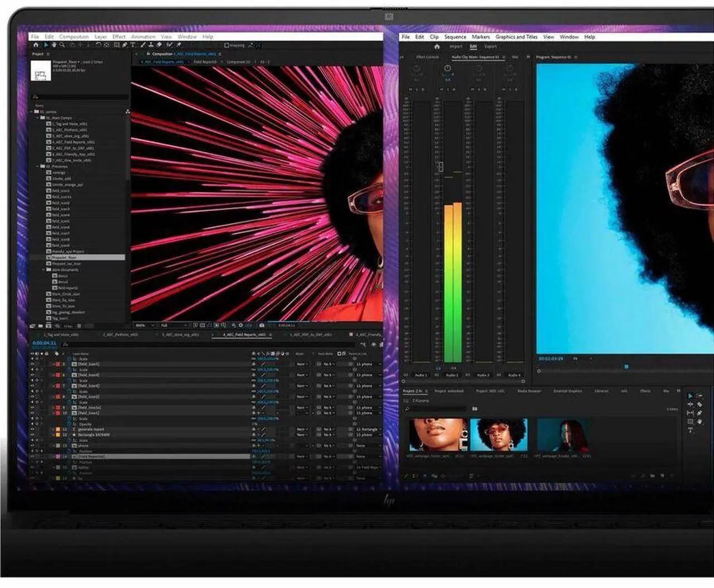The width and height of the screenshot is (714, 588).
Task: Click the Program monitor blue playhead marker
Action: click(x=626, y=367)
